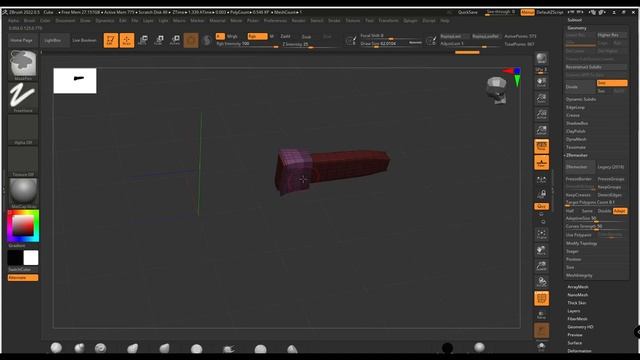Image resolution: width=640 pixels, height=360 pixels.
Task: Click the Local symmetry icon
Action: [542, 179]
